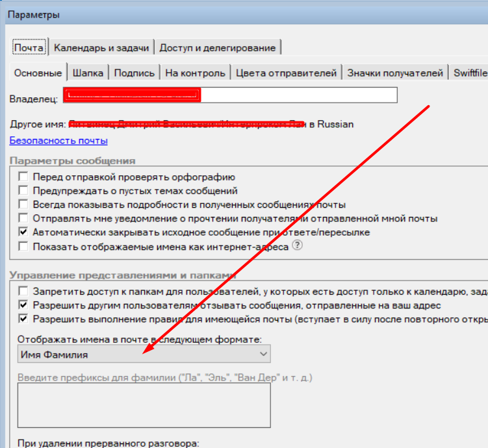Switch to the Шапка subtab

88,73
